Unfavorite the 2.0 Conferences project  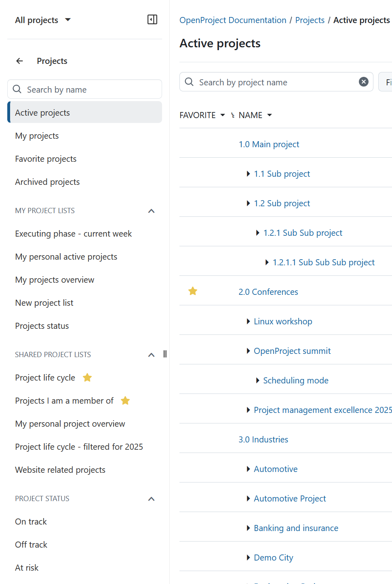click(192, 291)
